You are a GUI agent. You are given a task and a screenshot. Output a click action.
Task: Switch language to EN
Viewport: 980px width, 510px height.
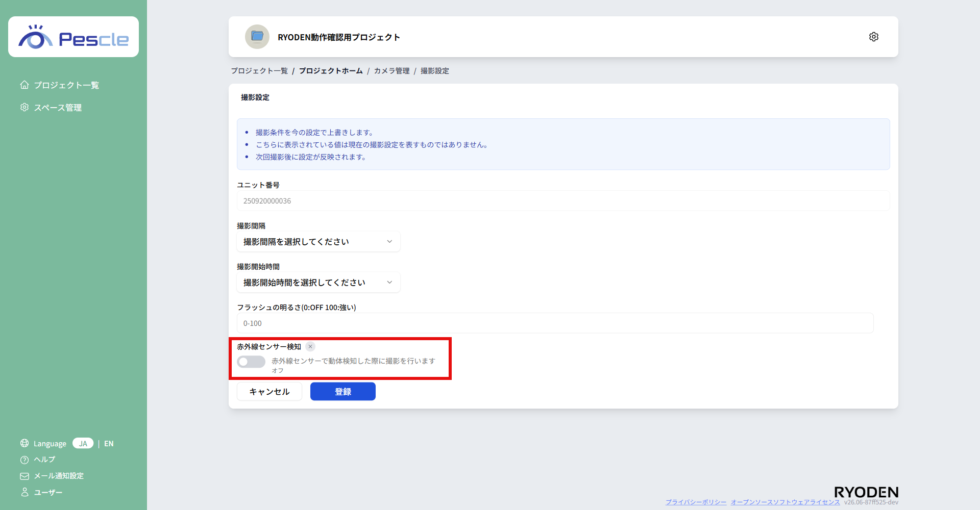109,444
